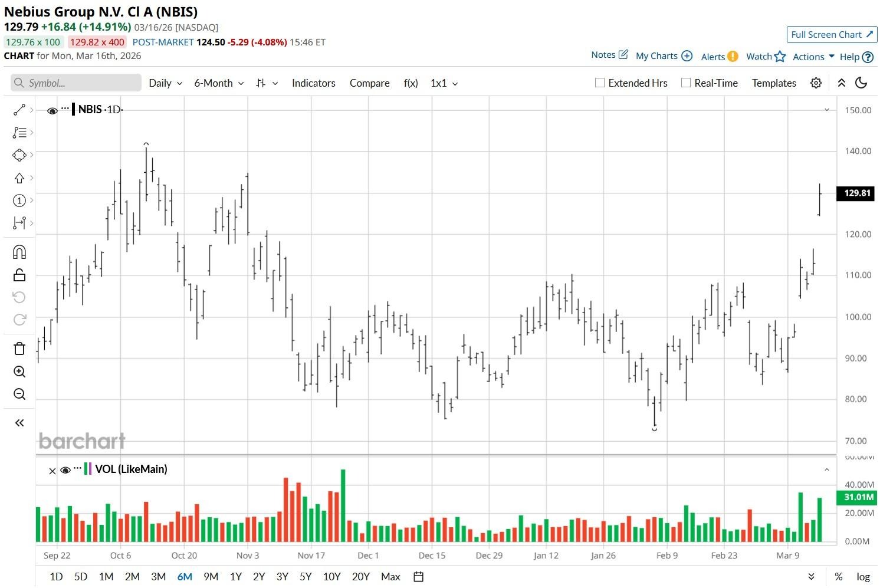Open the 6-Month period dropdown
Screen dimensions: 880x588
[219, 83]
